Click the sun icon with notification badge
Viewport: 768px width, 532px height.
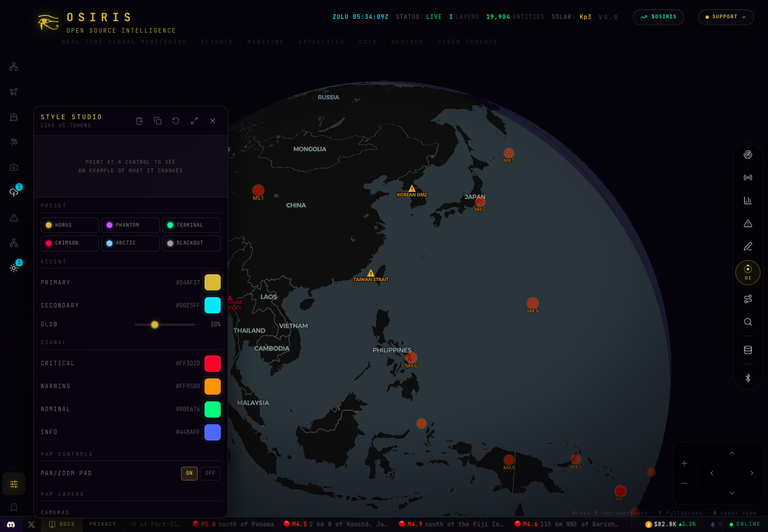(x=14, y=268)
